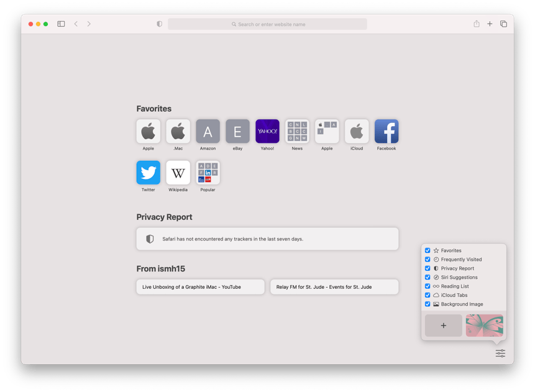The width and height of the screenshot is (535, 392).
Task: Open the Amazon favorite
Action: [x=208, y=131]
